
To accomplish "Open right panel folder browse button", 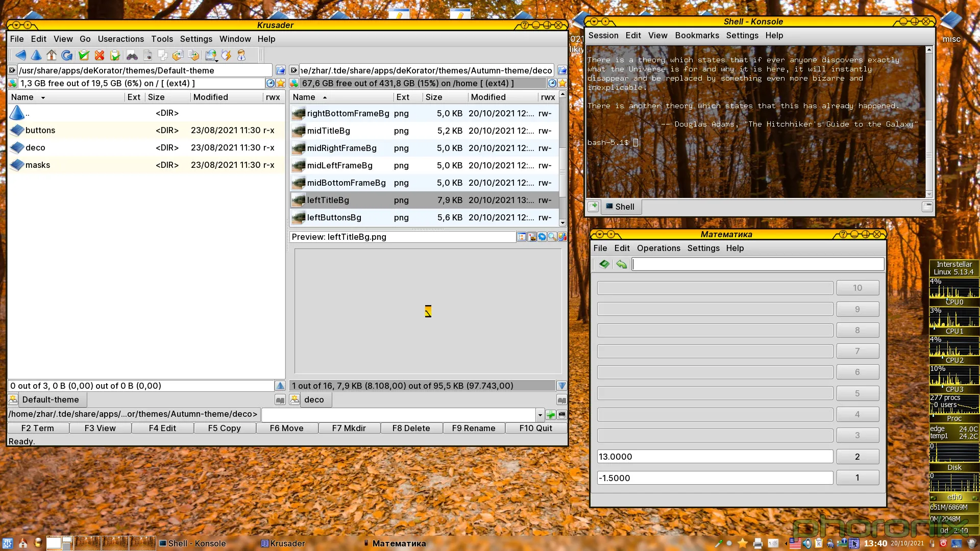I will point(562,70).
